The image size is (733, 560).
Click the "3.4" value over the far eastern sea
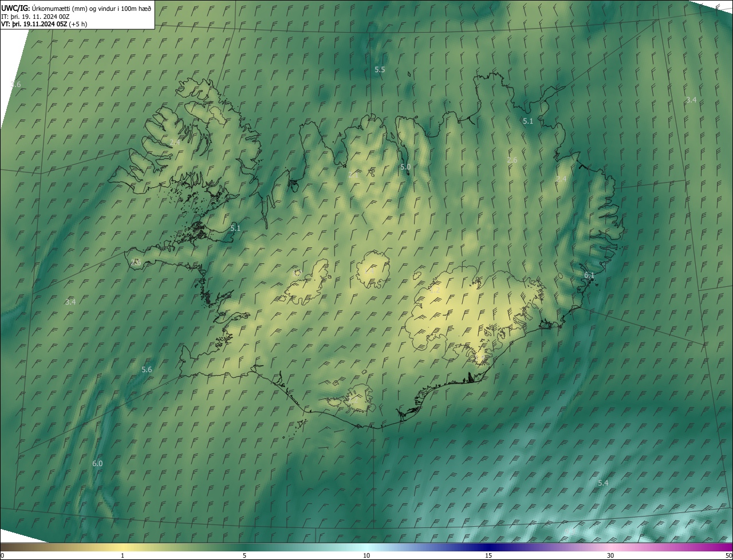coord(691,100)
